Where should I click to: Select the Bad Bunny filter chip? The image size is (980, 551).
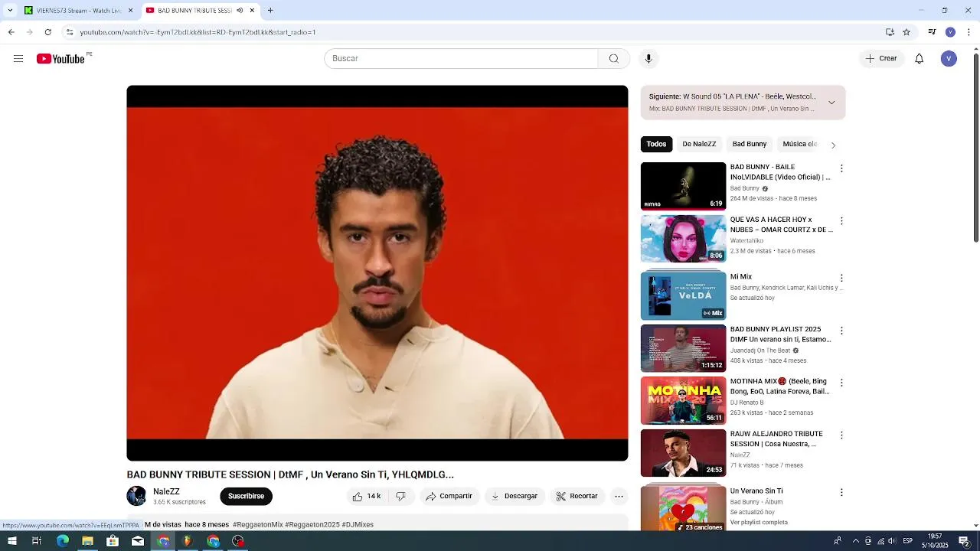(749, 144)
